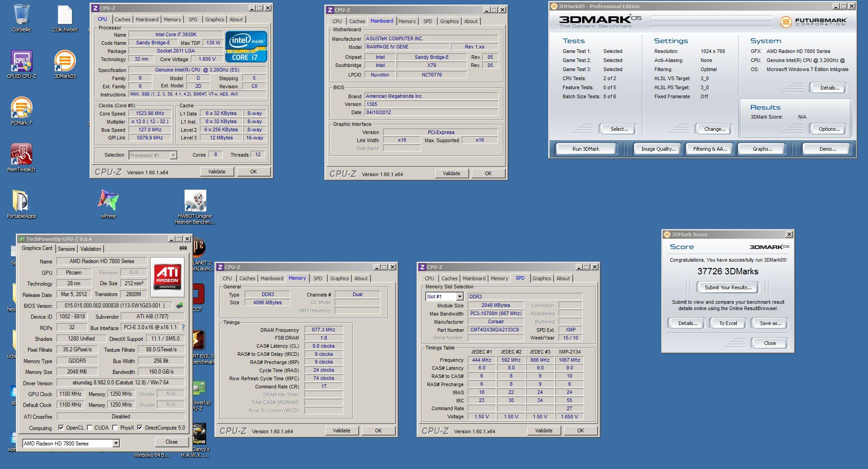Export score with To Excel button
The image size is (868, 469).
pos(728,323)
